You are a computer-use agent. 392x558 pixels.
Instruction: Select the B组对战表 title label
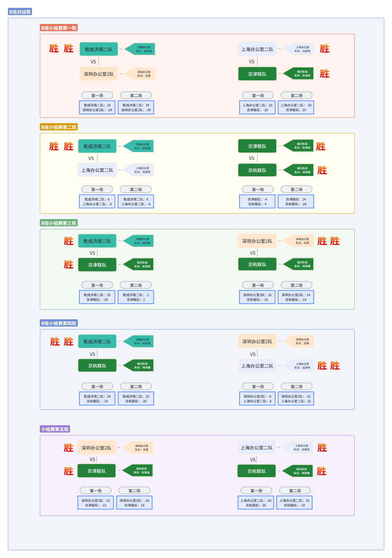pos(20,12)
